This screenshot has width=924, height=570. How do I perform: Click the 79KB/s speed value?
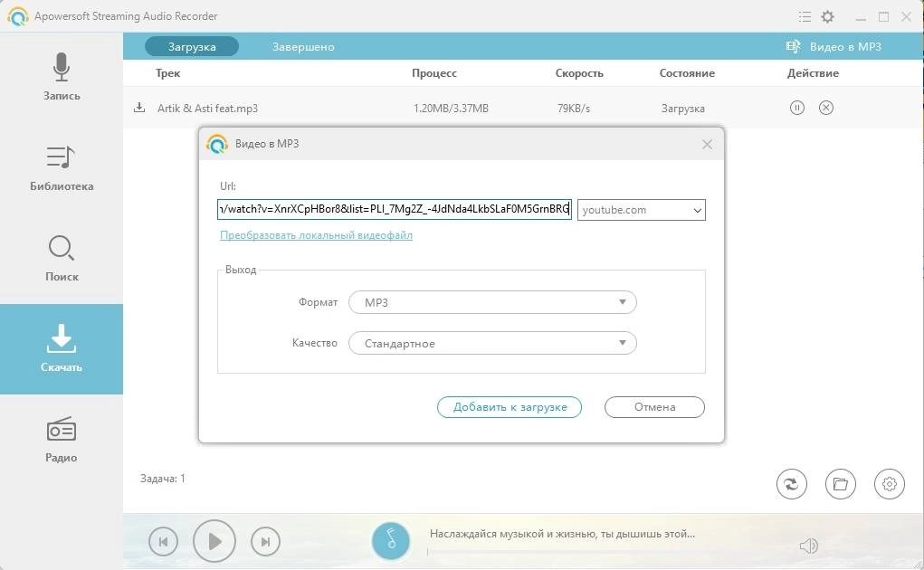574,109
